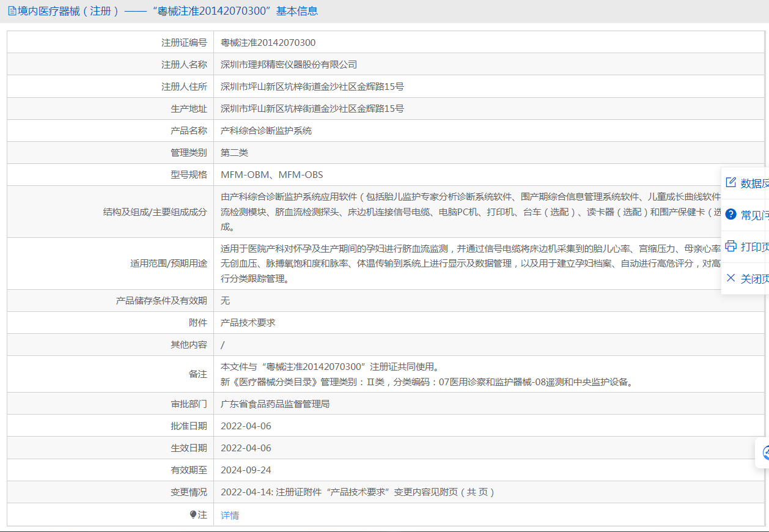The image size is (769, 532).
Task: Select the model value MFM-OBM、MFM-OBS
Action: 272,175
